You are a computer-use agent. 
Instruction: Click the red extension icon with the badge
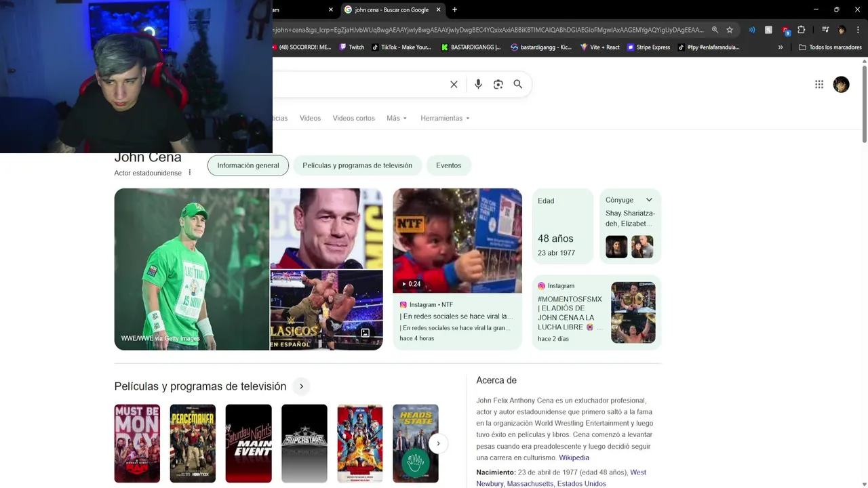(786, 30)
